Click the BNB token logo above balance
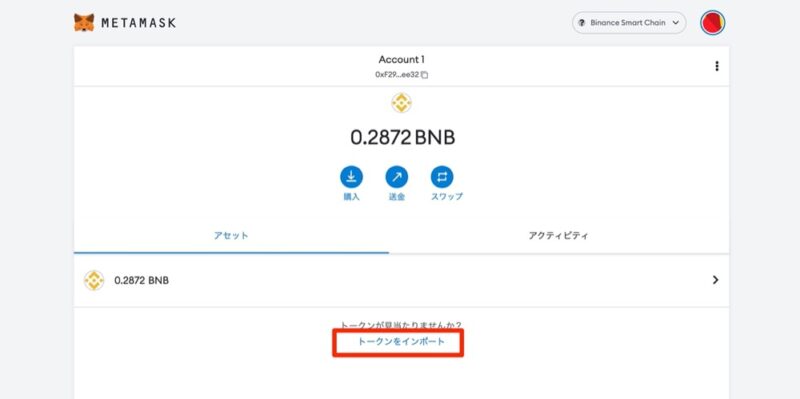800x399 pixels. pos(402,103)
